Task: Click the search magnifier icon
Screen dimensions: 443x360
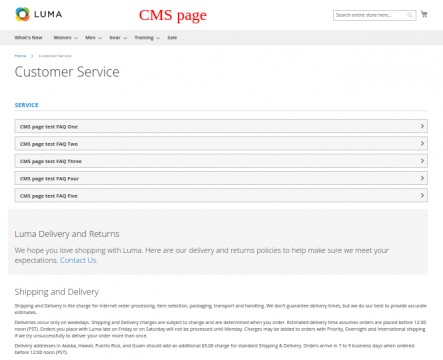Action: point(410,15)
